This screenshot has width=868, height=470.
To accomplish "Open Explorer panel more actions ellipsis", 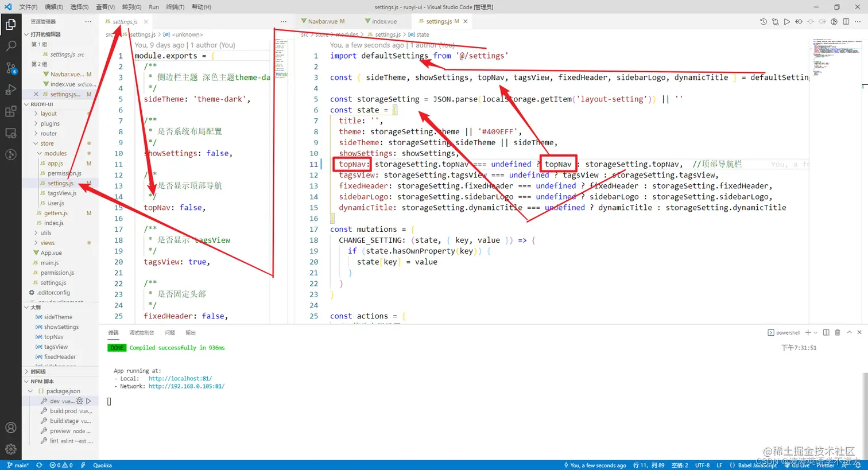I will point(88,21).
